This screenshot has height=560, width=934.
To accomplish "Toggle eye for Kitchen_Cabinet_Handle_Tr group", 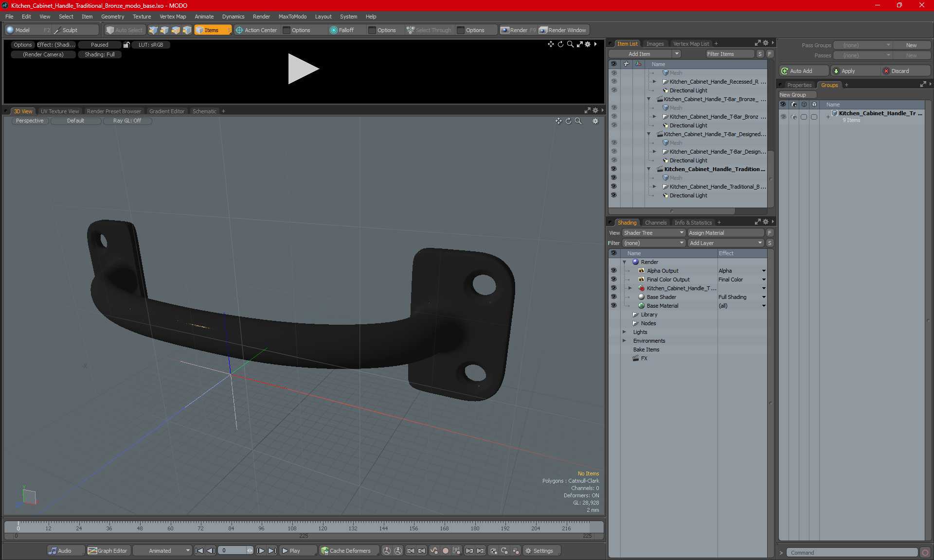I will [x=783, y=117].
